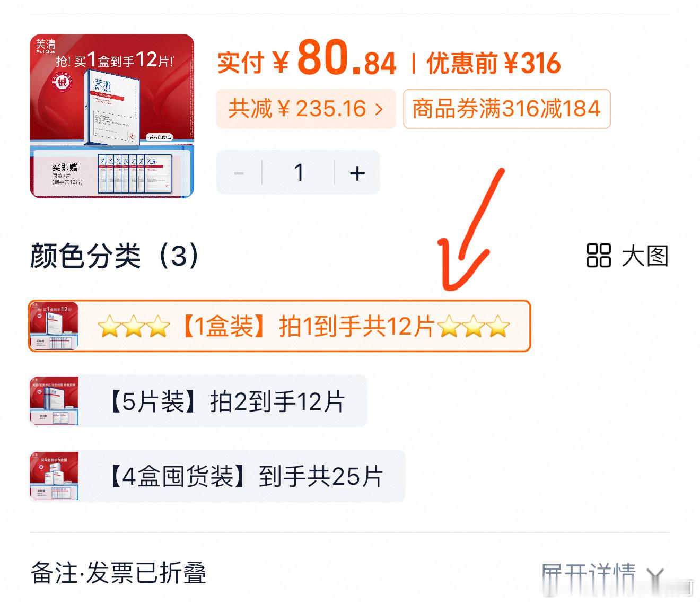Switch to 大图 grid view icon

pyautogui.click(x=599, y=256)
